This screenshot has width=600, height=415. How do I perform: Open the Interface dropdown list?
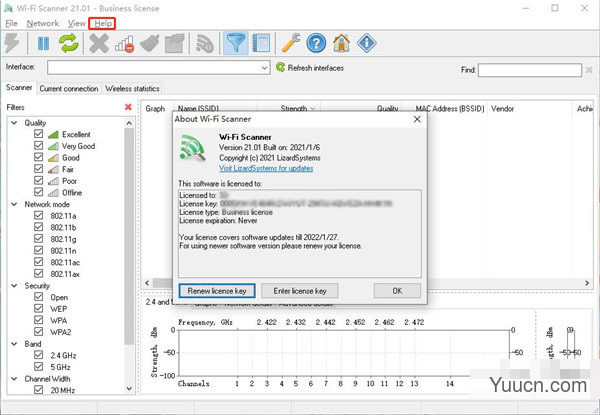click(x=264, y=68)
